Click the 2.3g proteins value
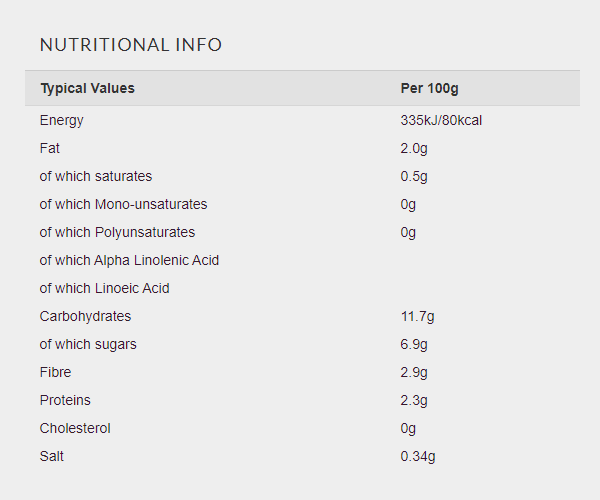The image size is (600, 500). pyautogui.click(x=414, y=400)
